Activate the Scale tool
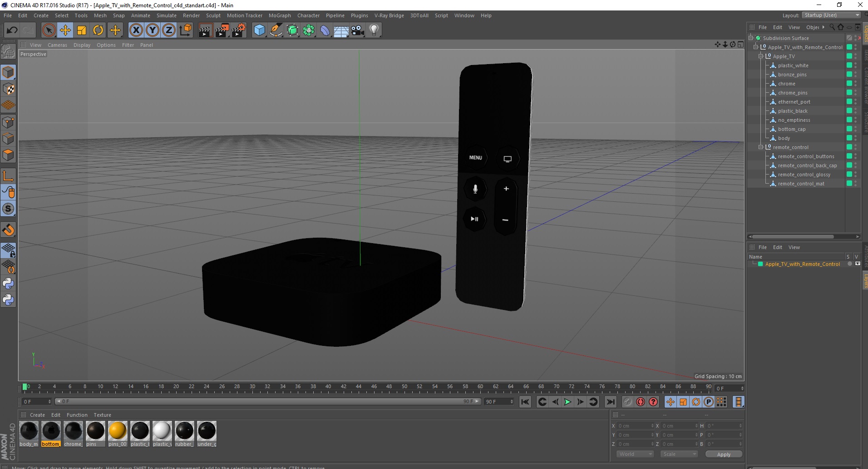 pos(82,30)
